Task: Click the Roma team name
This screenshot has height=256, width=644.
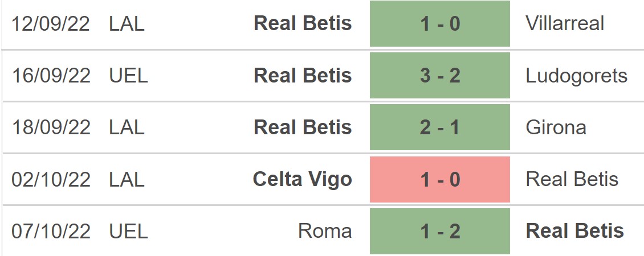Action: click(324, 232)
